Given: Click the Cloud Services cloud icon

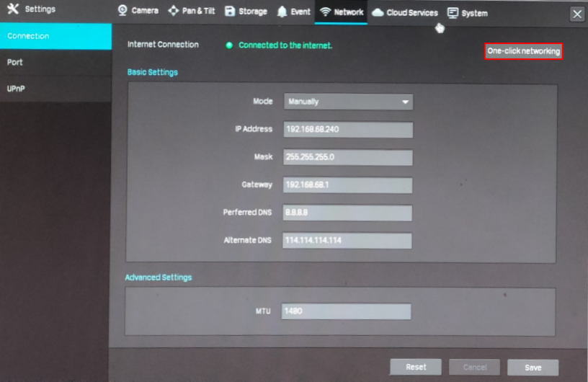Looking at the screenshot, I should [378, 12].
